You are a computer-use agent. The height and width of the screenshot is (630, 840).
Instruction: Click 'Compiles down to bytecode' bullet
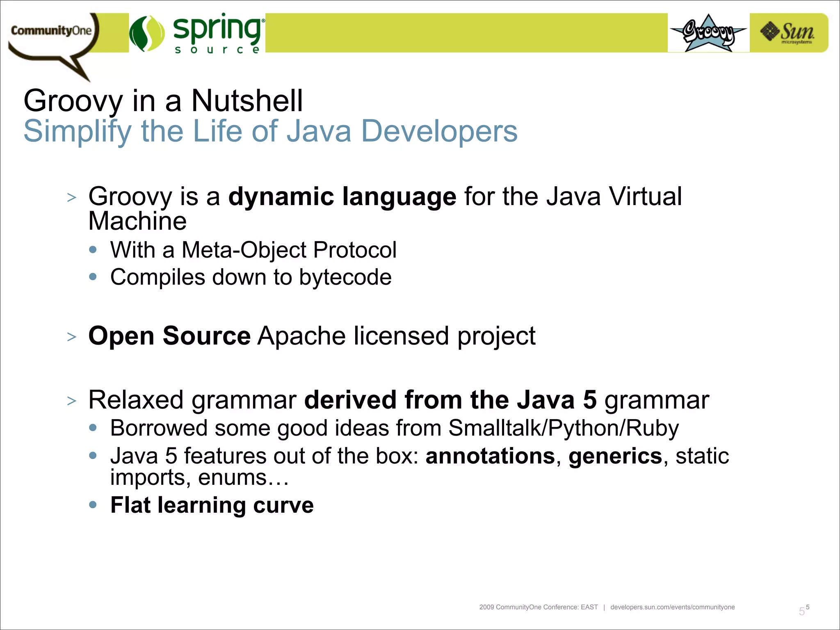click(251, 277)
